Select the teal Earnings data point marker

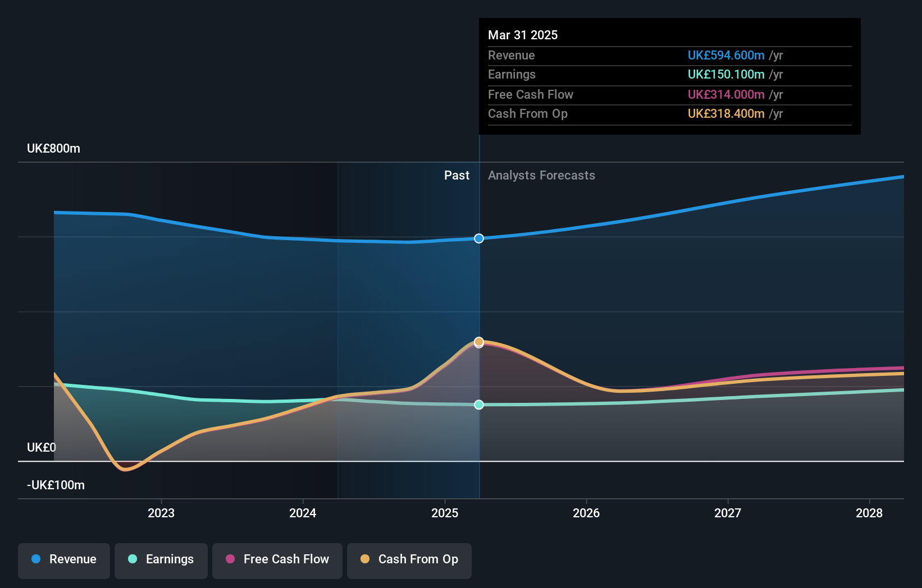[x=478, y=405]
